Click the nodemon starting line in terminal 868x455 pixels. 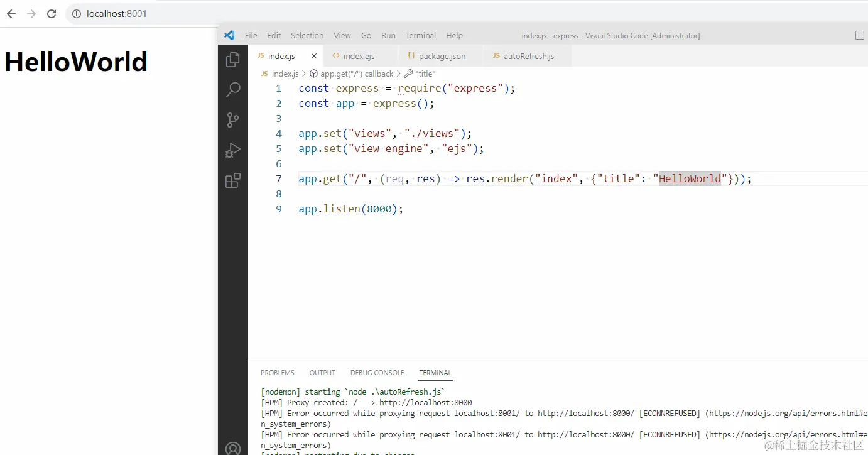pyautogui.click(x=353, y=392)
